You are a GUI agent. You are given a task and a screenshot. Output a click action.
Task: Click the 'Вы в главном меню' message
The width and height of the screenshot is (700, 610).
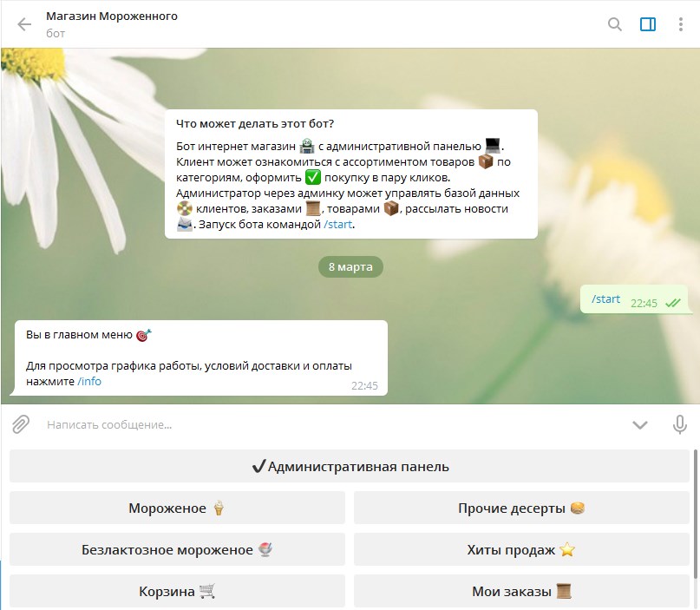199,357
